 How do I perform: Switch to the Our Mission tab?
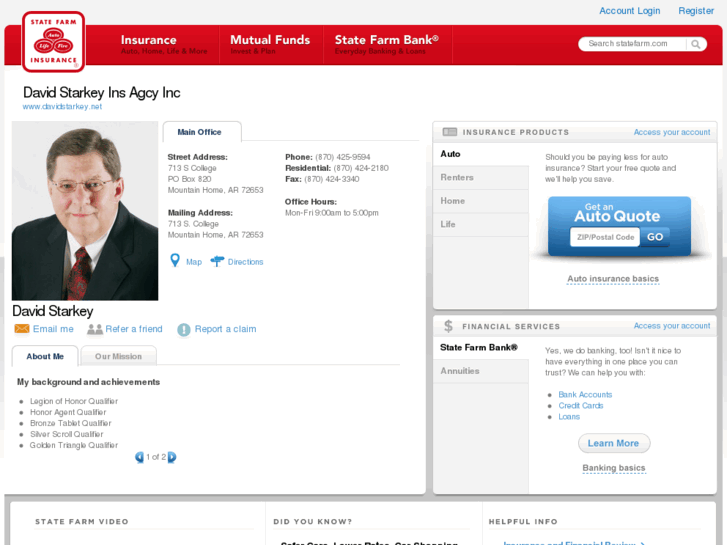(118, 356)
